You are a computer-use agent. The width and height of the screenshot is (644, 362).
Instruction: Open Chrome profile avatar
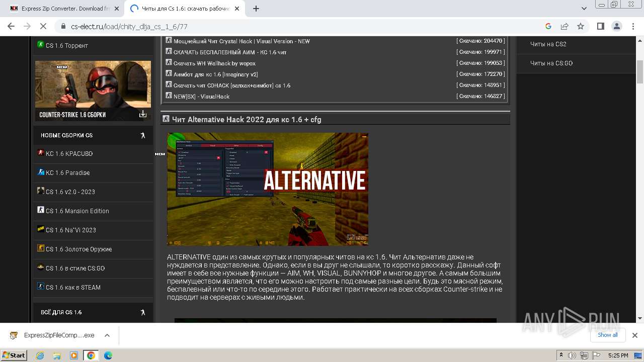click(616, 26)
